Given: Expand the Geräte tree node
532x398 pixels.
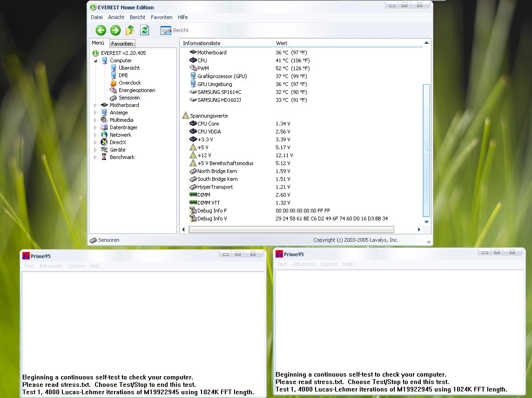Looking at the screenshot, I should (x=95, y=150).
